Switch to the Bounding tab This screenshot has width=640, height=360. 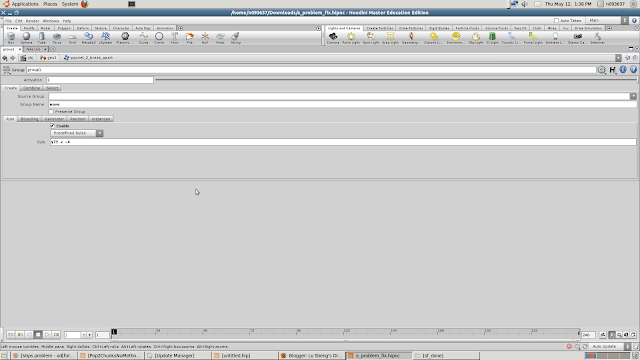pos(29,119)
